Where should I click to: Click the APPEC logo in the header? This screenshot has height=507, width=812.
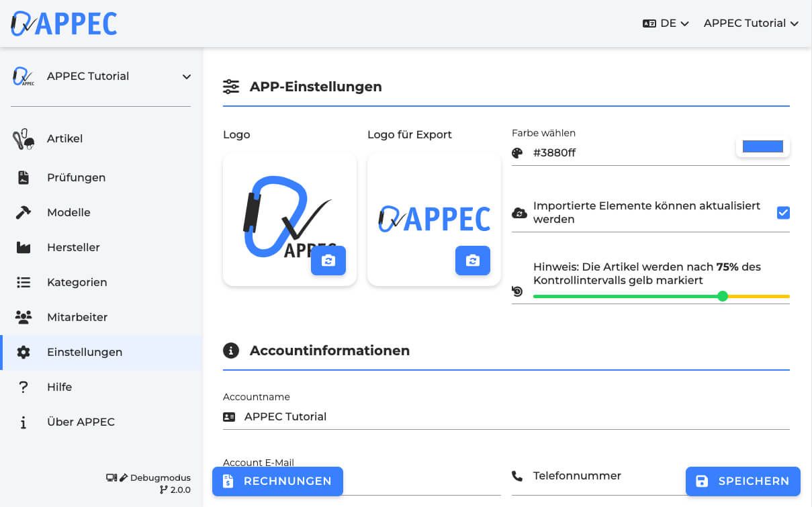[63, 23]
